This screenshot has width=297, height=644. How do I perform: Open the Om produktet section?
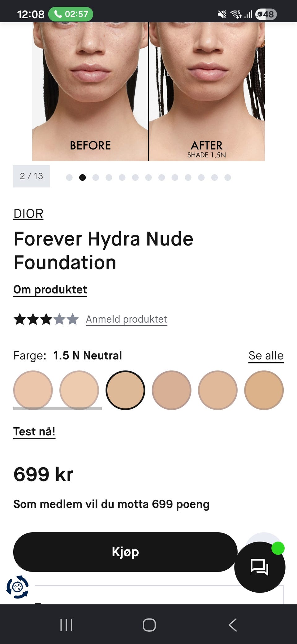(50, 290)
